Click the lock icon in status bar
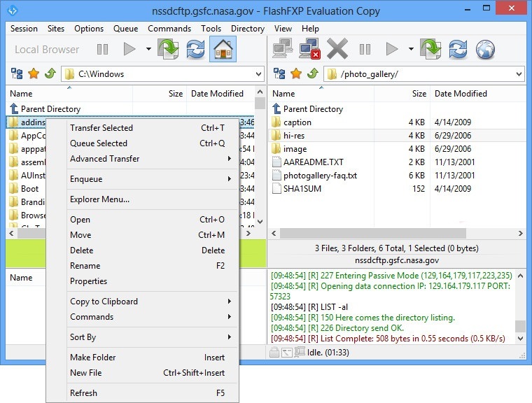Image resolution: width=532 pixels, height=403 pixels. [x=274, y=353]
